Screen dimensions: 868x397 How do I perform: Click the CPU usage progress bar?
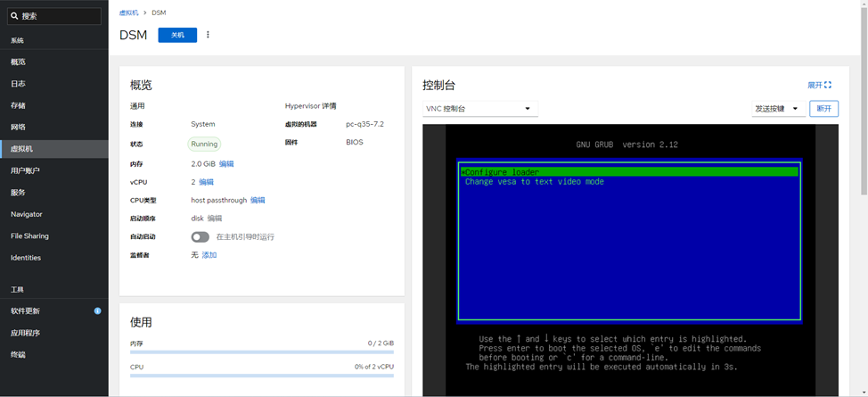262,376
